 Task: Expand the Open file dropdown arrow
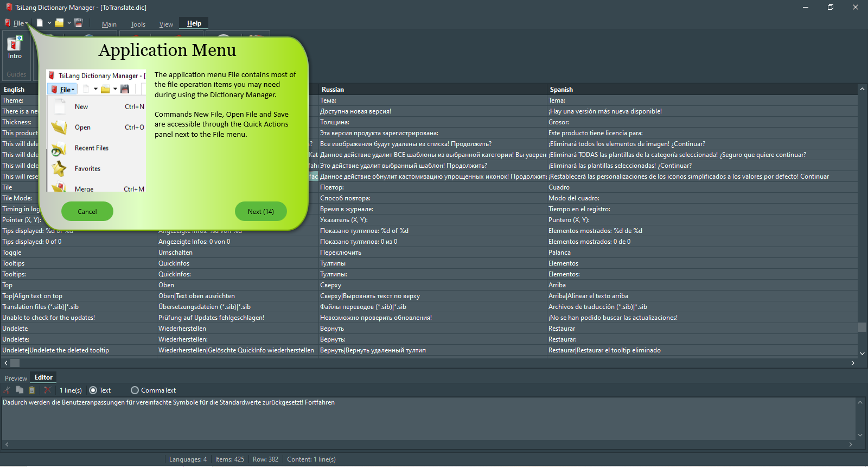click(x=69, y=23)
